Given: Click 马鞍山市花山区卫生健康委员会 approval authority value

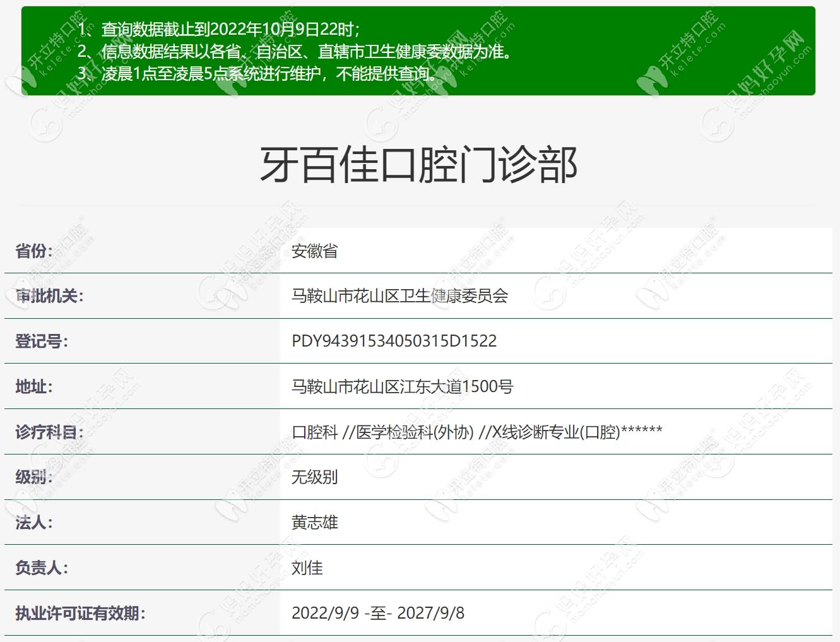Looking at the screenshot, I should pos(399,296).
